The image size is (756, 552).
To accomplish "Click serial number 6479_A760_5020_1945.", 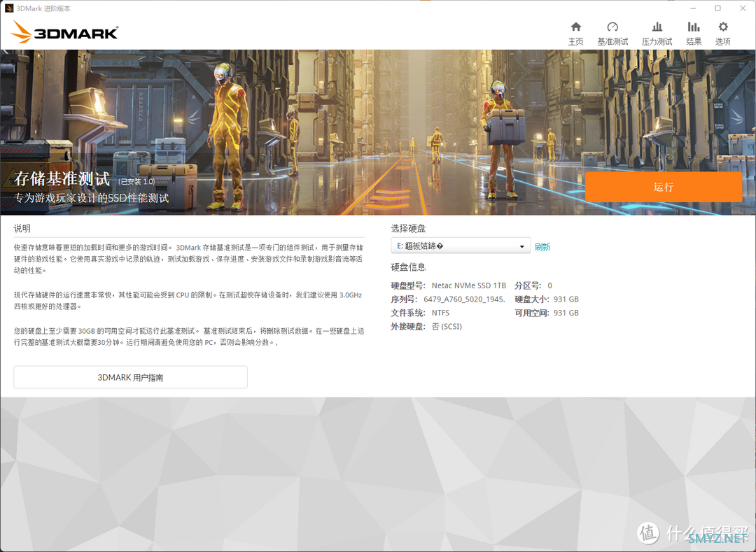I will (x=464, y=299).
